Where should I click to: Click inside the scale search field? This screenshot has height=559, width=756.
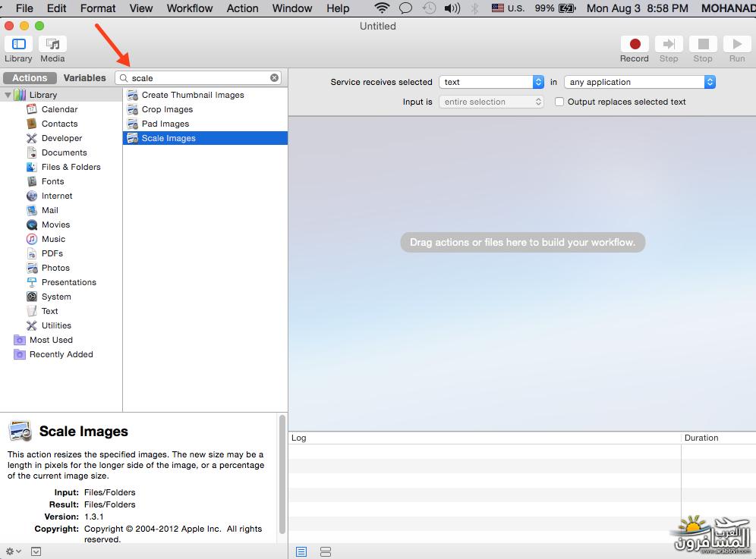198,78
